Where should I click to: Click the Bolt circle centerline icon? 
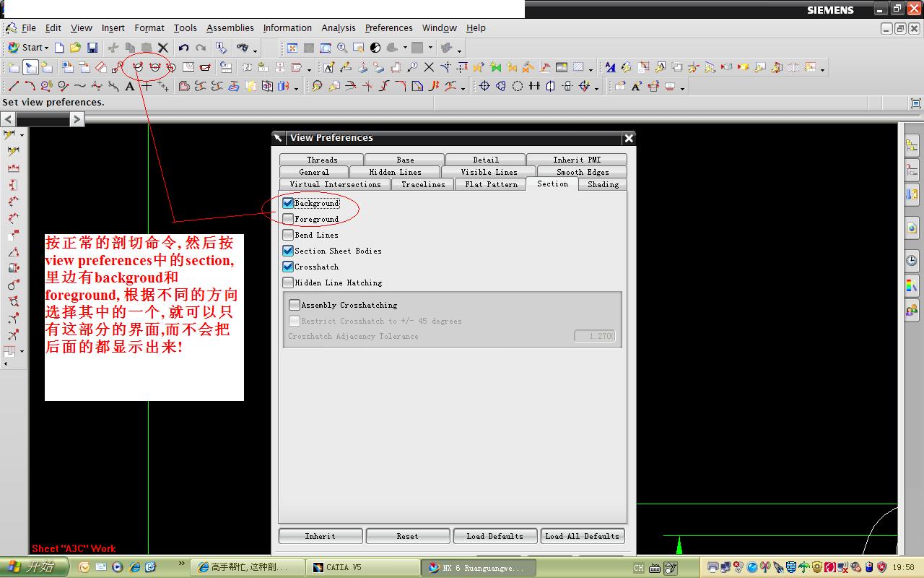coord(501,86)
